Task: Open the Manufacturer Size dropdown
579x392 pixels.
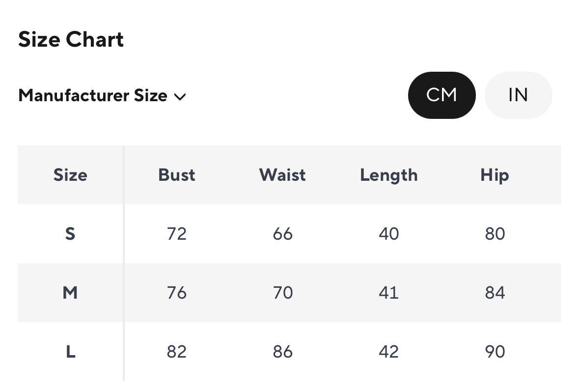Action: point(102,96)
